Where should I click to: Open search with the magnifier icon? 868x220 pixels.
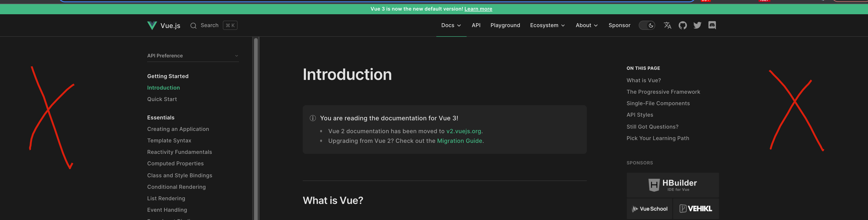[193, 25]
